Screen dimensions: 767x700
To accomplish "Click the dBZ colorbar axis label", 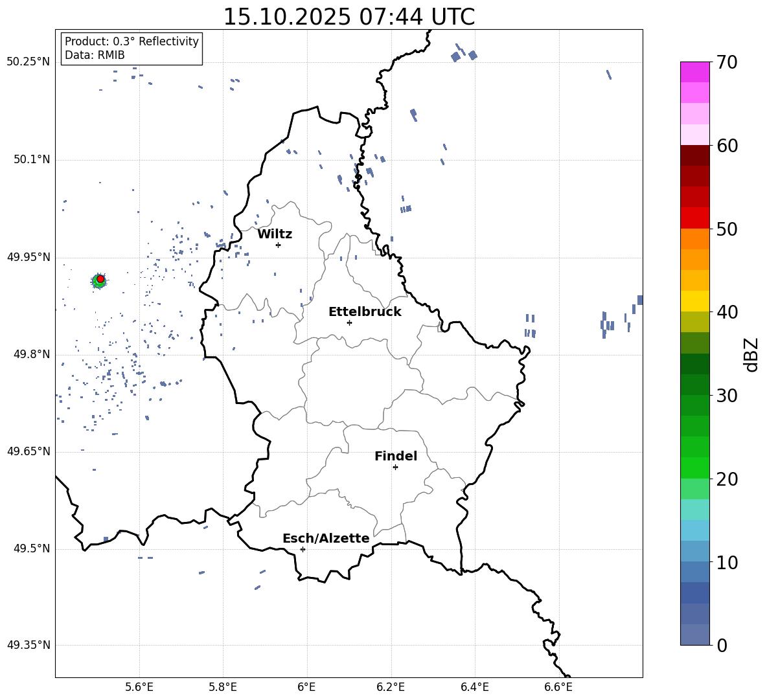I will point(750,355).
